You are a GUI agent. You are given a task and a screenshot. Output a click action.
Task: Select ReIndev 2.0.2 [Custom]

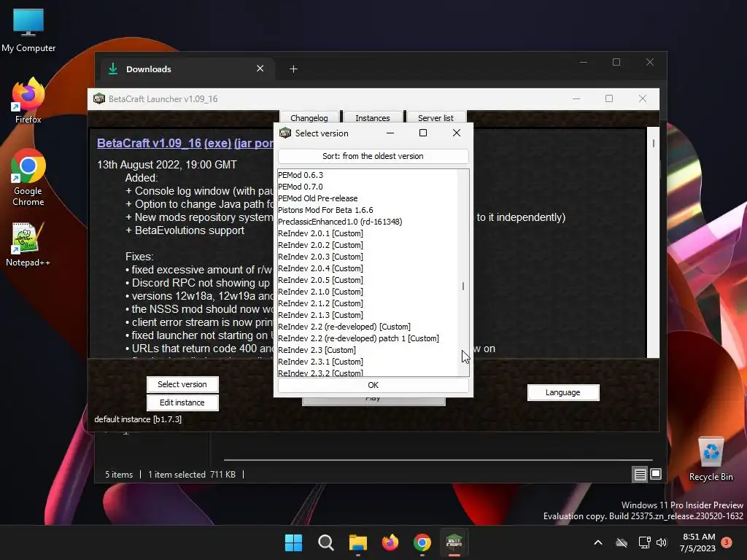click(368, 245)
